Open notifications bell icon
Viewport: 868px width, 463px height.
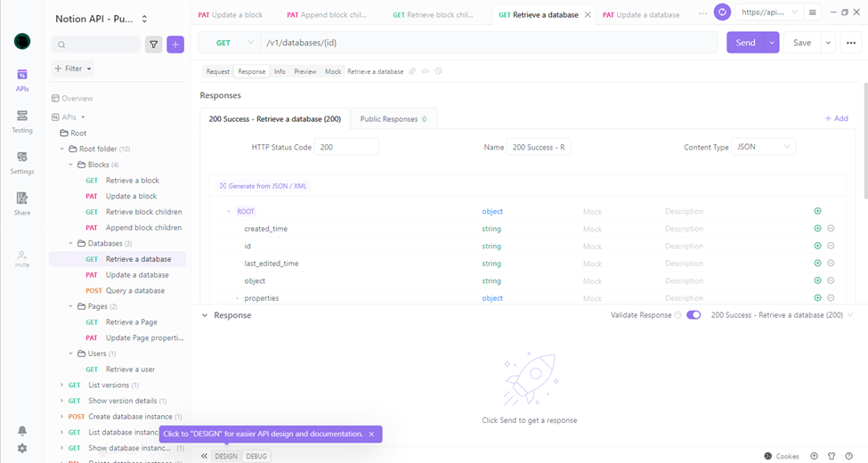22,430
